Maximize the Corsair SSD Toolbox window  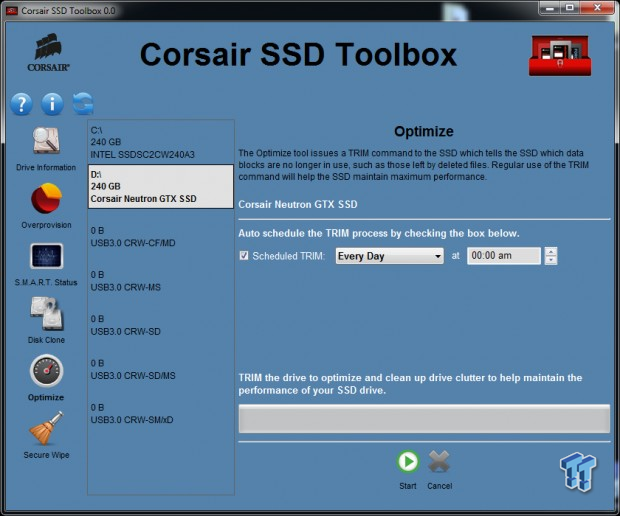pyautogui.click(x=569, y=8)
